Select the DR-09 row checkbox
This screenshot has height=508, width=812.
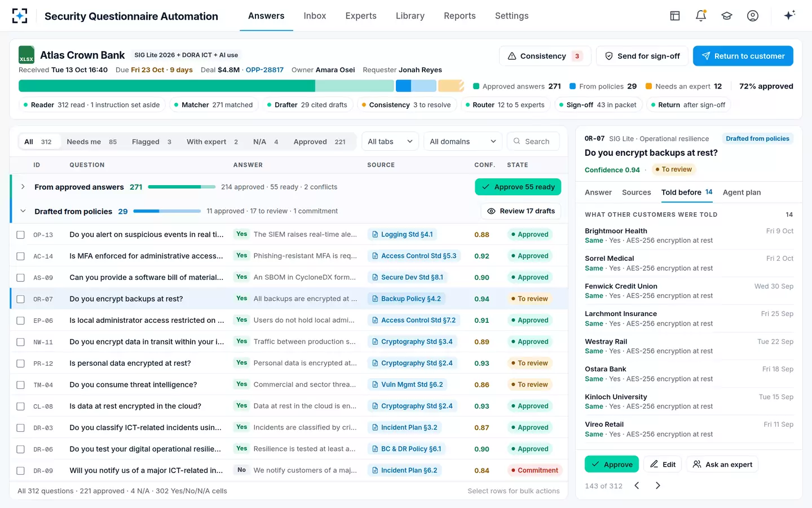tap(21, 471)
